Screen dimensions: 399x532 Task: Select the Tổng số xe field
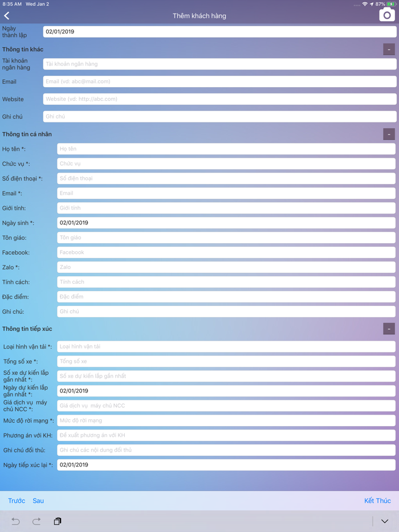226,361
